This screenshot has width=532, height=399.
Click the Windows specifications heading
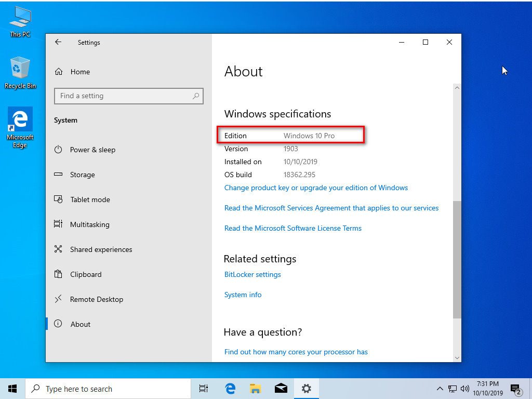tap(277, 114)
